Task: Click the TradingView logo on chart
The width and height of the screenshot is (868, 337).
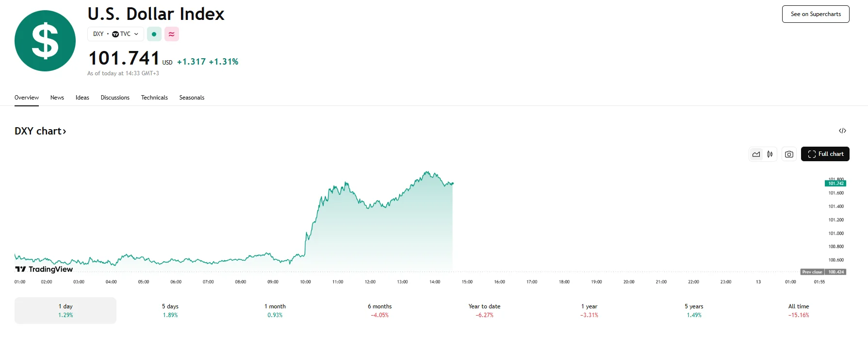Action: 44,269
